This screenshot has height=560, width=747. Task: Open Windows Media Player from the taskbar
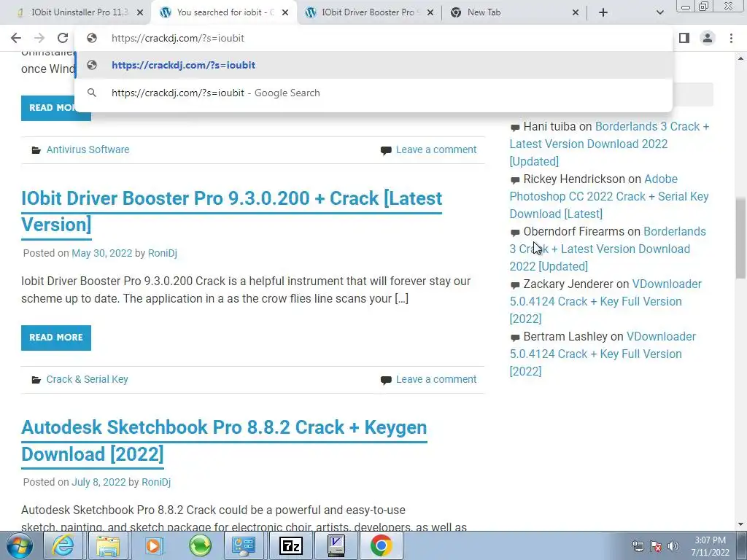click(153, 545)
